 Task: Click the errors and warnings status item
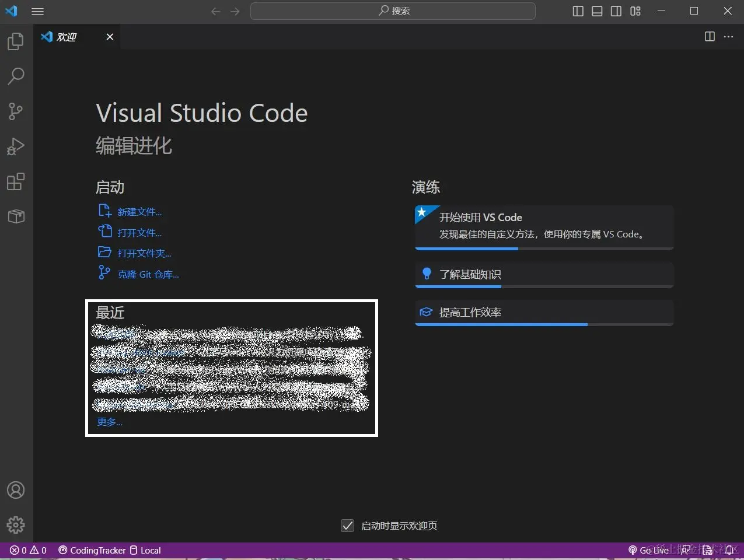coord(28,550)
